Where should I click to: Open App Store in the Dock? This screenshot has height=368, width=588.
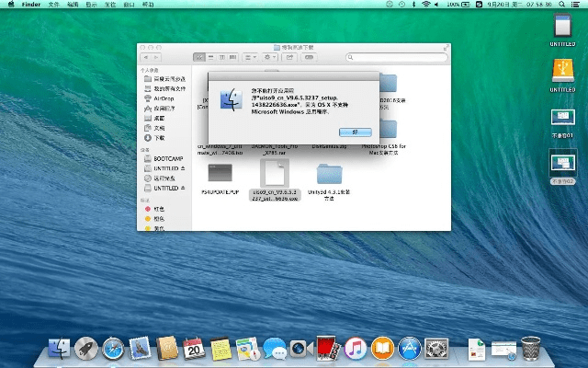click(x=410, y=349)
